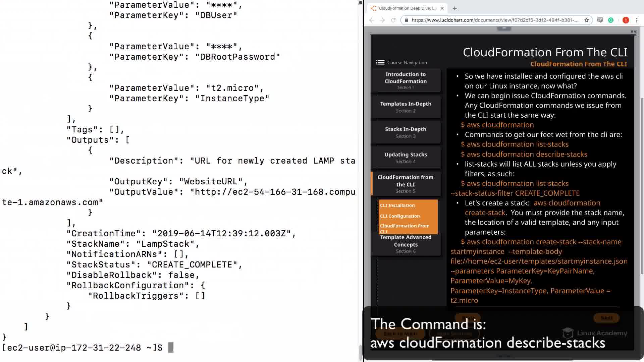Click the red profile avatar icon
The height and width of the screenshot is (362, 644).
(x=626, y=20)
